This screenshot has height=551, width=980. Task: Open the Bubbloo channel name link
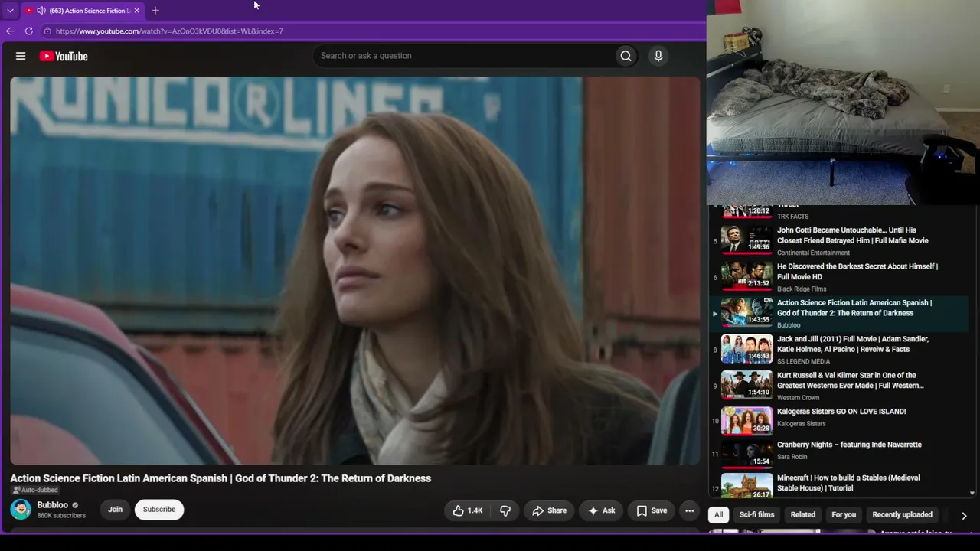(x=53, y=505)
